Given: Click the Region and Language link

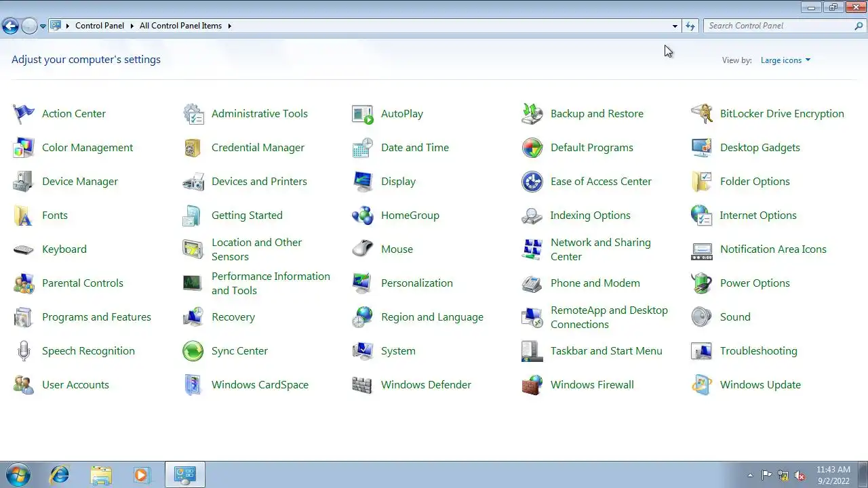Looking at the screenshot, I should [432, 317].
